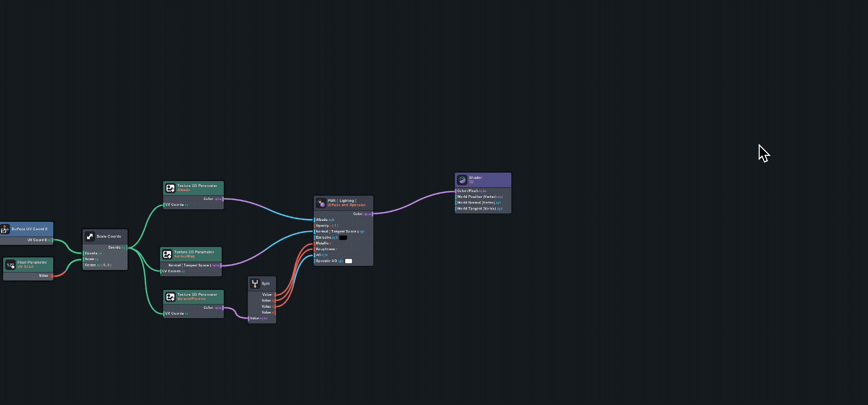
Task: Click the Float Parameter Value output port
Action: click(x=52, y=276)
